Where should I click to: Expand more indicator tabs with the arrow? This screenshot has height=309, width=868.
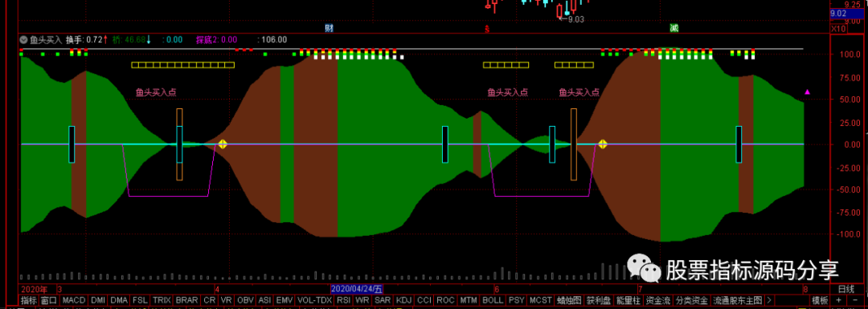click(769, 300)
